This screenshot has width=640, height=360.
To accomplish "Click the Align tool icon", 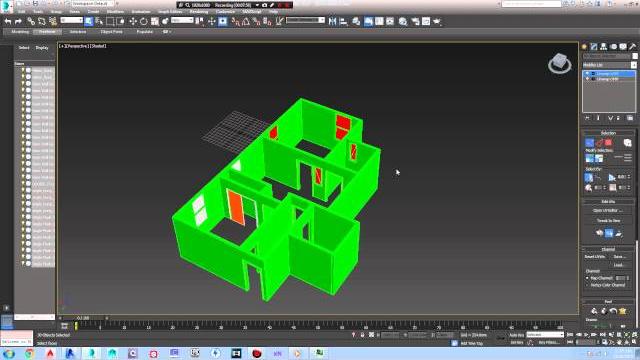I will pos(344,21).
